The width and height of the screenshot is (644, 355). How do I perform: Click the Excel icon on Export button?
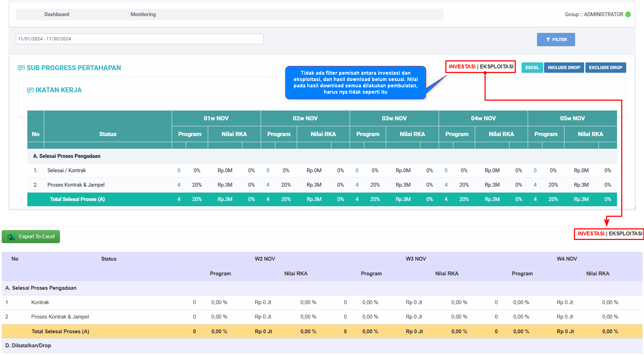coord(11,237)
